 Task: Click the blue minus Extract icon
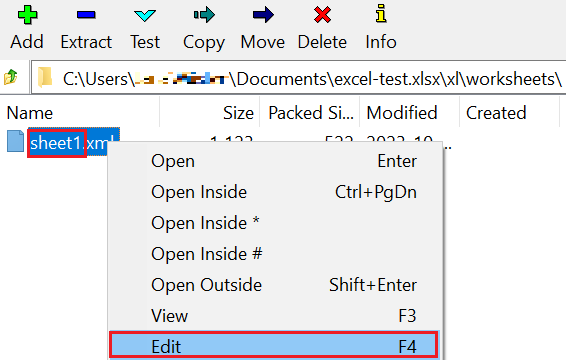pos(86,15)
